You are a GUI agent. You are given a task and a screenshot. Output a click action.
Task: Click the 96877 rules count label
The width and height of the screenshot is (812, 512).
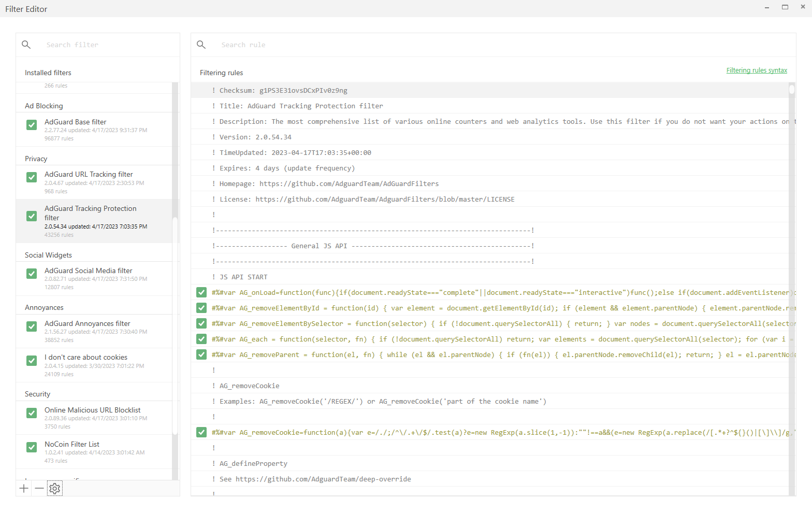pos(59,138)
